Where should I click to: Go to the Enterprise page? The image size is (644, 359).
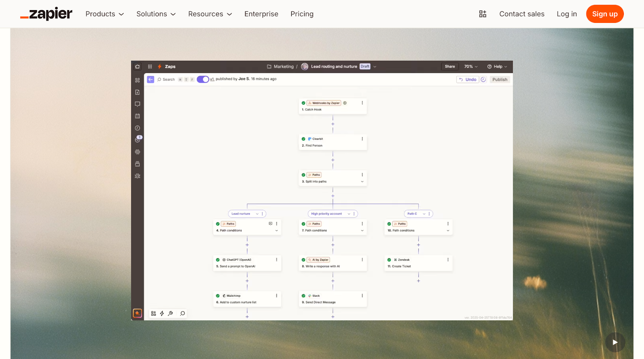261,14
